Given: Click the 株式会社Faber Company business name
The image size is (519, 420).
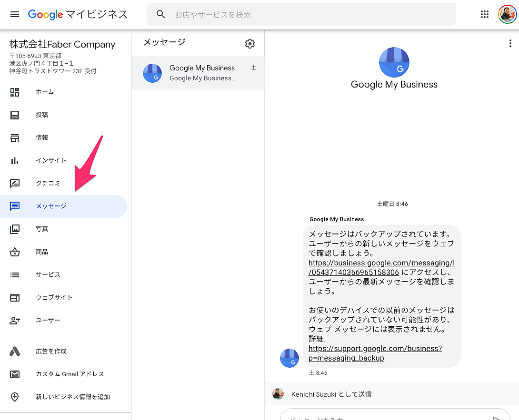Looking at the screenshot, I should [62, 44].
